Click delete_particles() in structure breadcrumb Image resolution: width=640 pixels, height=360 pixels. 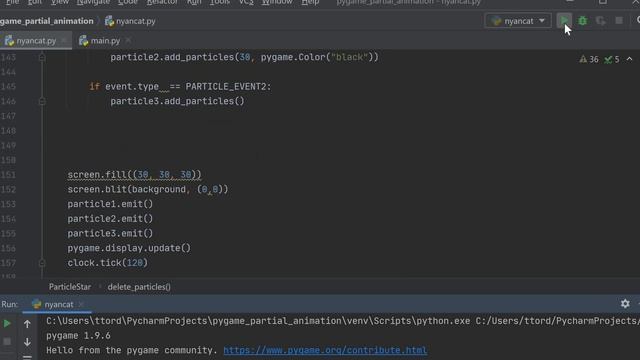(139, 287)
